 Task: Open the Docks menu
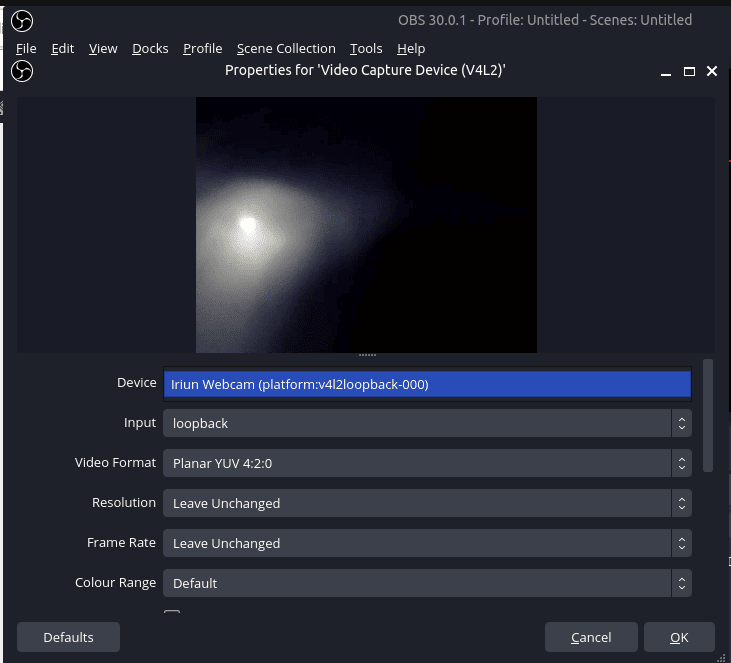coord(150,48)
